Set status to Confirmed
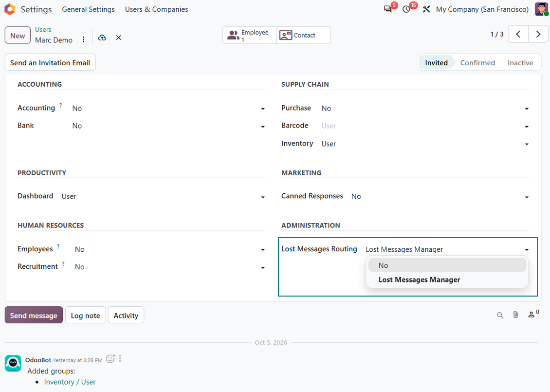Image resolution: width=550 pixels, height=392 pixels. tap(477, 63)
